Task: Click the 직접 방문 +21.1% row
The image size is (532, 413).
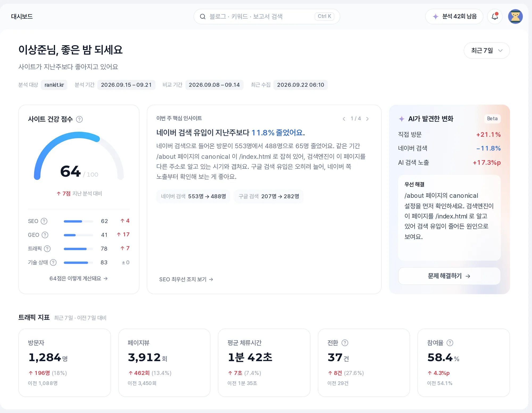Action: (x=449, y=135)
